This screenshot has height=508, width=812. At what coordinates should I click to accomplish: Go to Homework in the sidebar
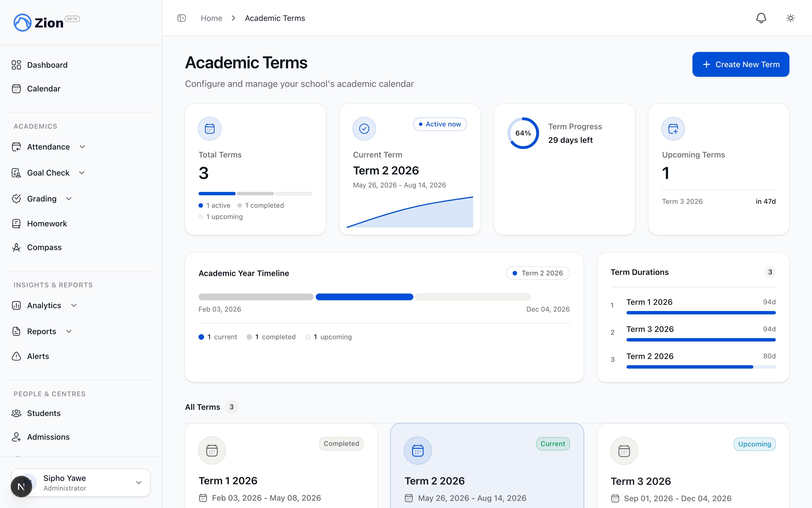click(81, 224)
